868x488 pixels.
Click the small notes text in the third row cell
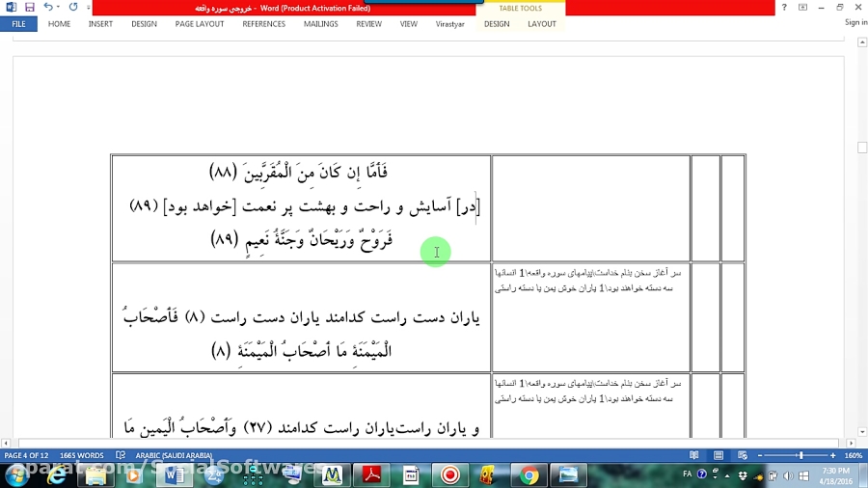588,391
